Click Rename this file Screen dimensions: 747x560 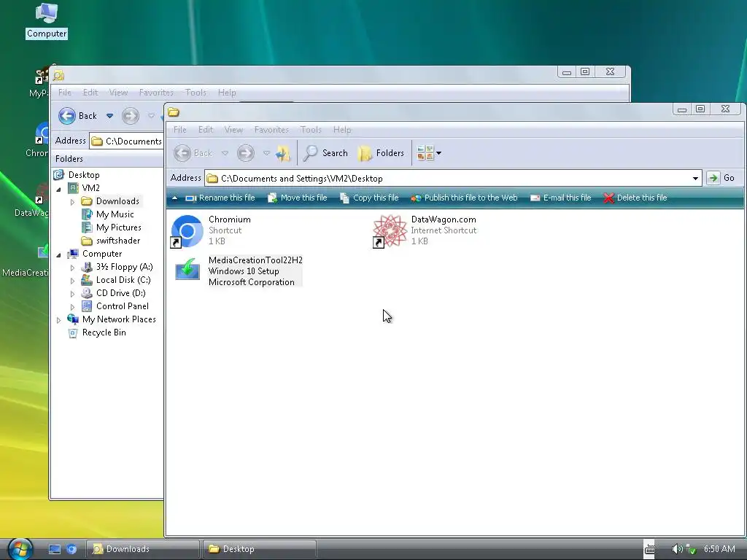[x=220, y=198]
